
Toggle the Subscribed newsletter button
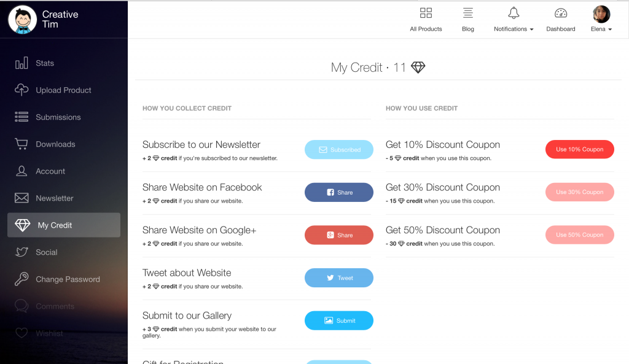pyautogui.click(x=339, y=150)
